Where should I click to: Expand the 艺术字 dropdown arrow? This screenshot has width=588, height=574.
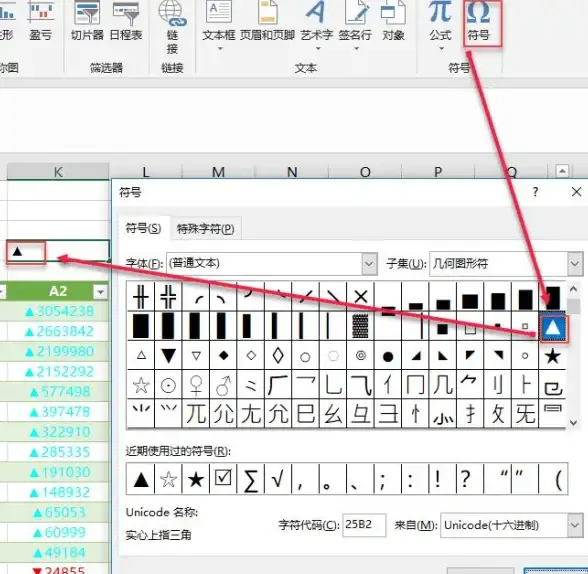point(318,48)
